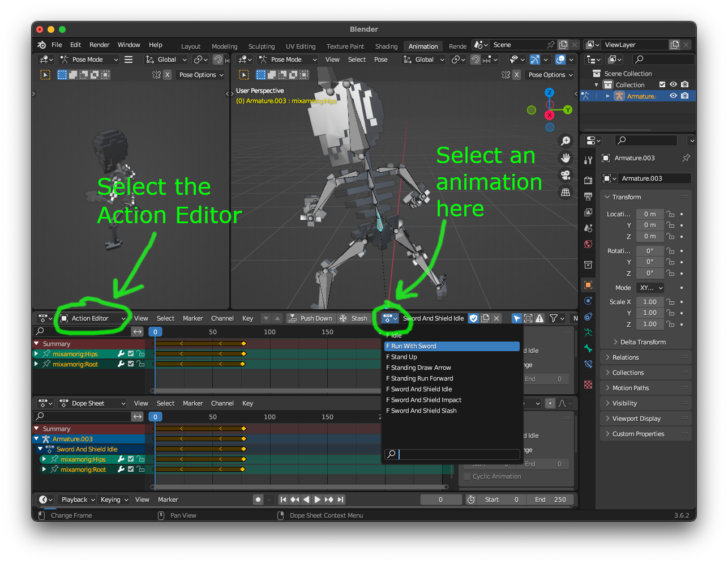The width and height of the screenshot is (728, 563).
Task: Open the Action Editor mode dropdown
Action: pos(92,318)
